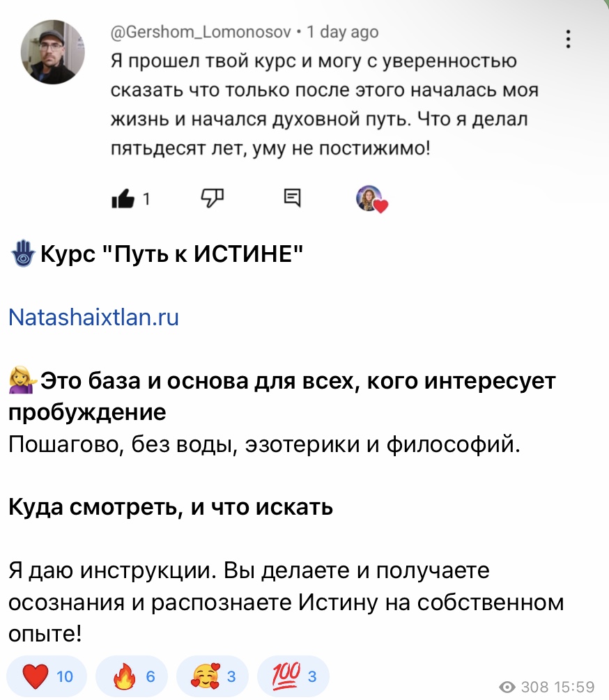Like the comment with thumbs up icon
This screenshot has height=700, width=609.
pyautogui.click(x=123, y=199)
